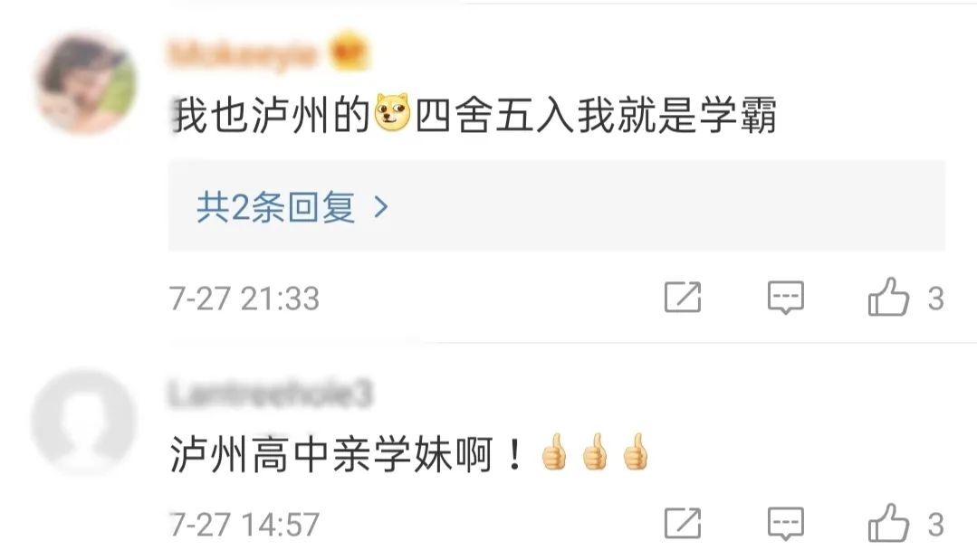Click the like count 3 on 14:57 comment
This screenshot has width=977, height=560.
935,525
